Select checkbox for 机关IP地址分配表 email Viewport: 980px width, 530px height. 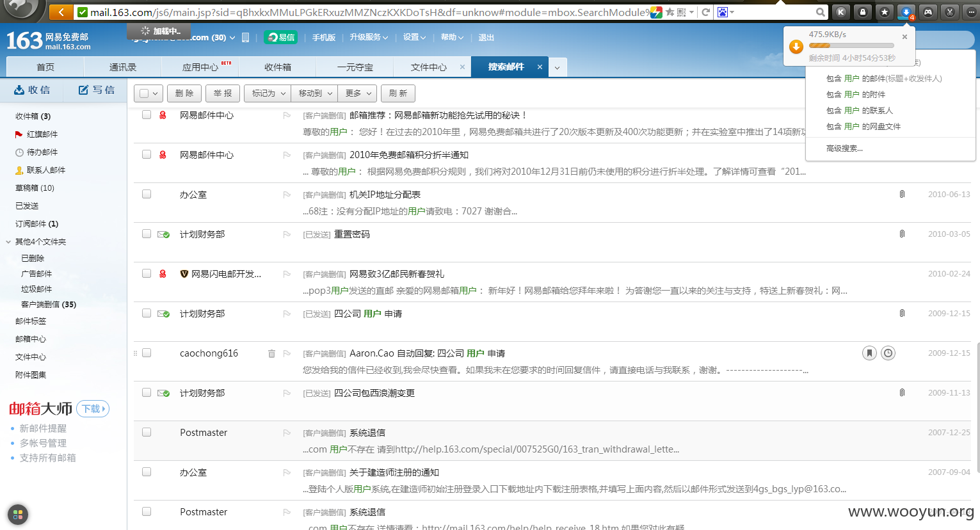pyautogui.click(x=147, y=194)
